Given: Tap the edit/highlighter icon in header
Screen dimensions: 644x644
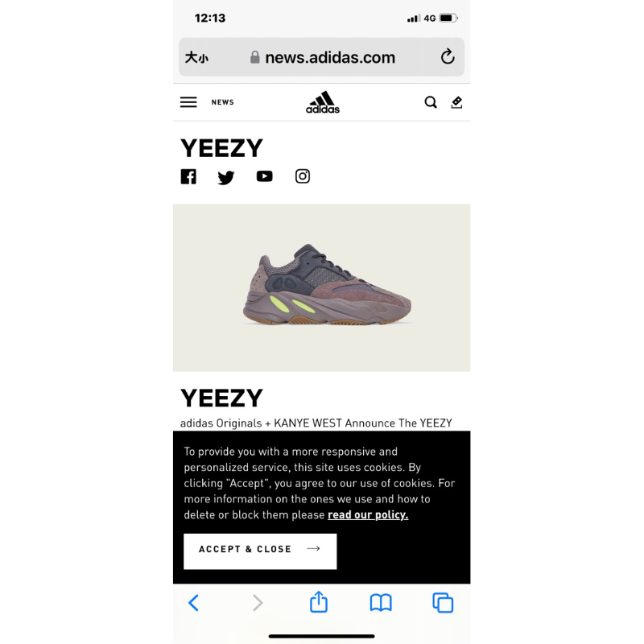Looking at the screenshot, I should tap(456, 102).
